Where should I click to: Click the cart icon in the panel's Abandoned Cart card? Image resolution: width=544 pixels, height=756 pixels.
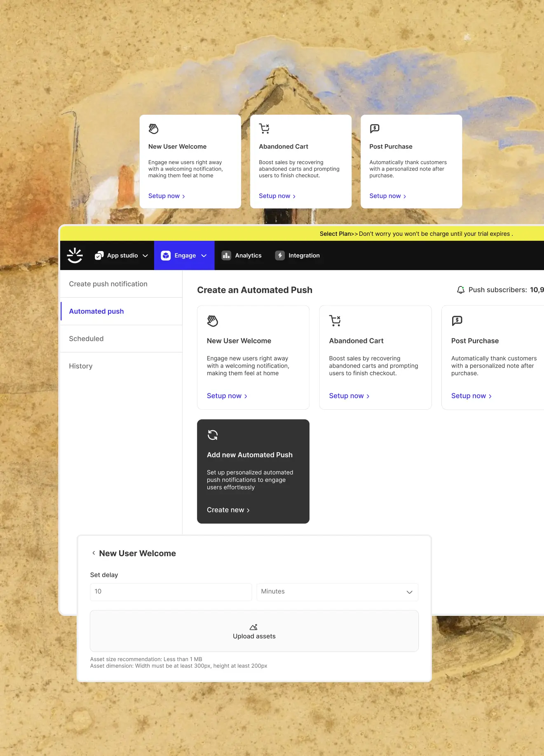coord(335,321)
